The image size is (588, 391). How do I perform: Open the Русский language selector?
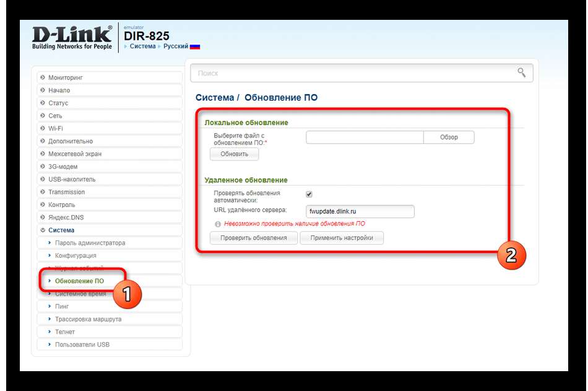point(176,46)
